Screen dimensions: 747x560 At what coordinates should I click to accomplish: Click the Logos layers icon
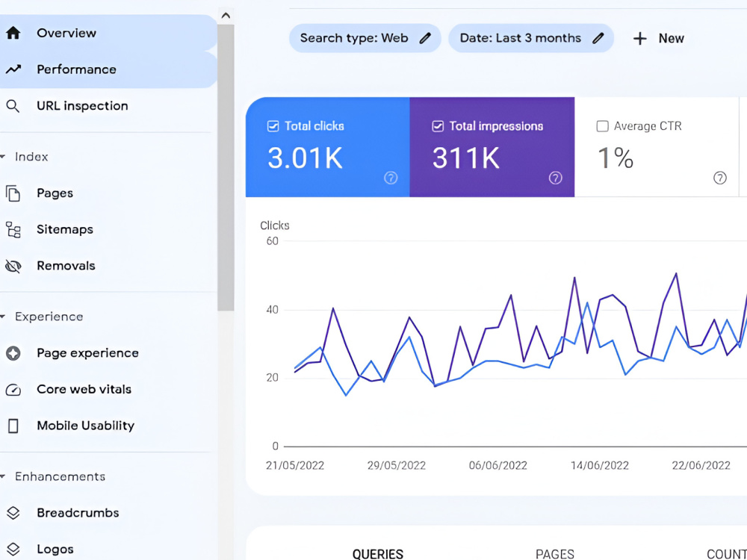13,549
